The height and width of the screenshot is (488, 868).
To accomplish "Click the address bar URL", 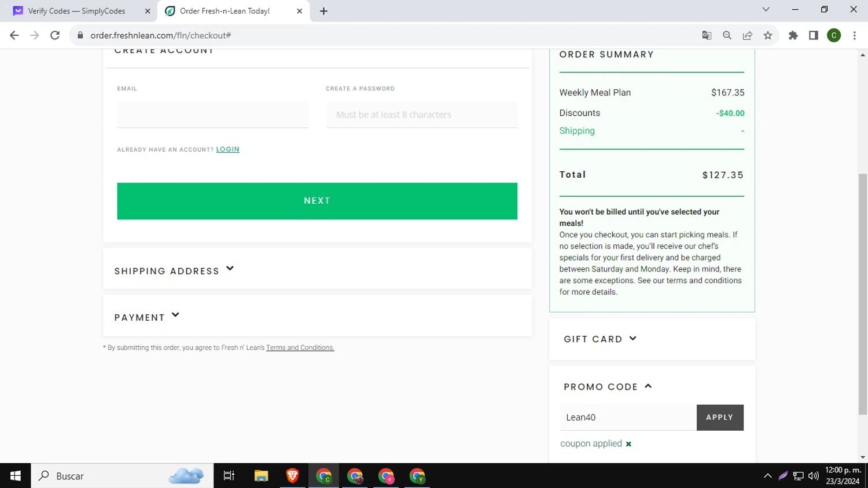I will (161, 35).
